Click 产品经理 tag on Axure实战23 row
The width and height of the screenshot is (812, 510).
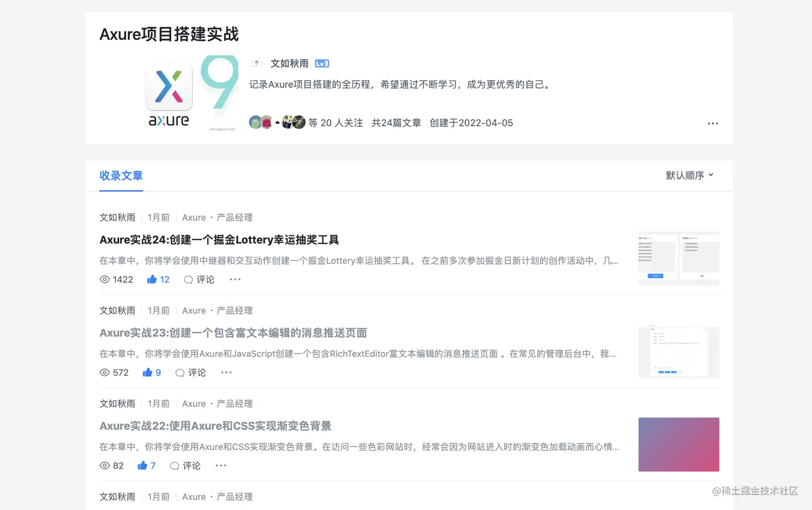[x=235, y=311]
